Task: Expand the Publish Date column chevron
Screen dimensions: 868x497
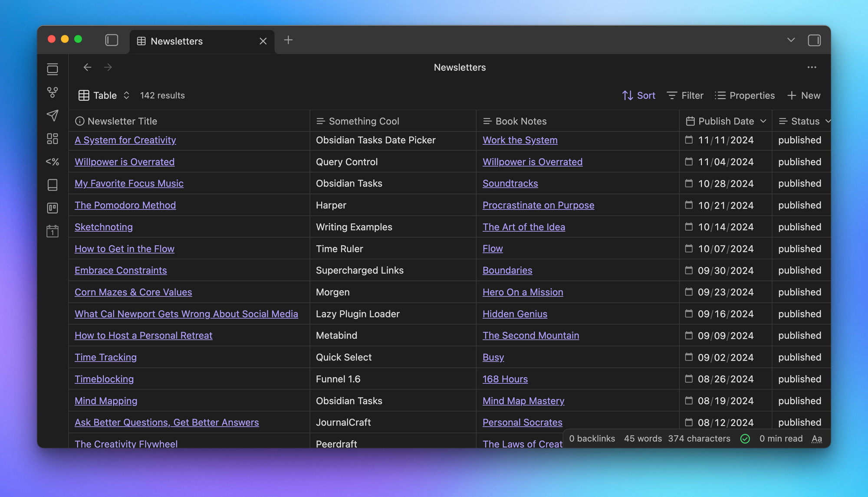Action: (763, 121)
